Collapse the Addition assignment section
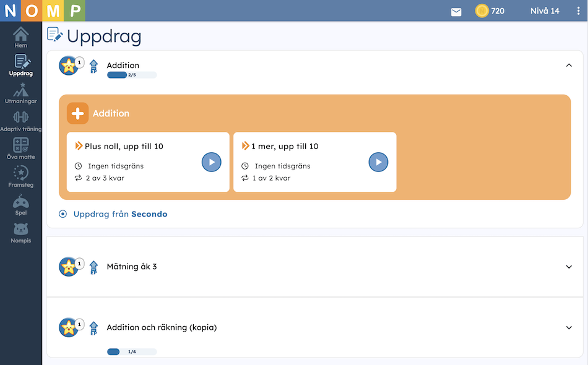This screenshot has height=365, width=588. (569, 65)
